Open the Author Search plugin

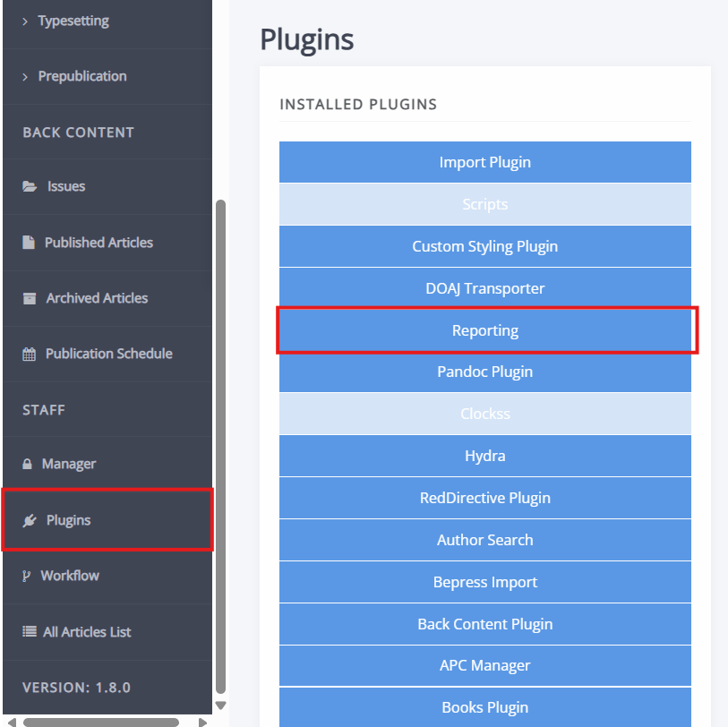(x=484, y=540)
